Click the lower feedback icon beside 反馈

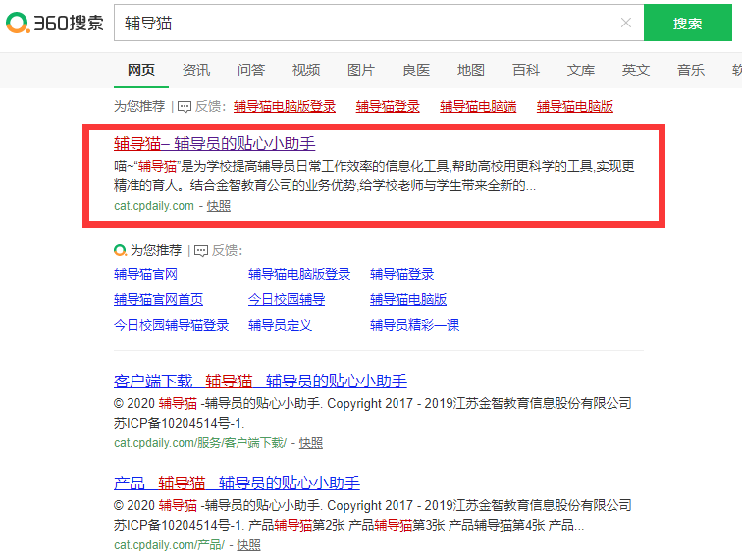[201, 251]
